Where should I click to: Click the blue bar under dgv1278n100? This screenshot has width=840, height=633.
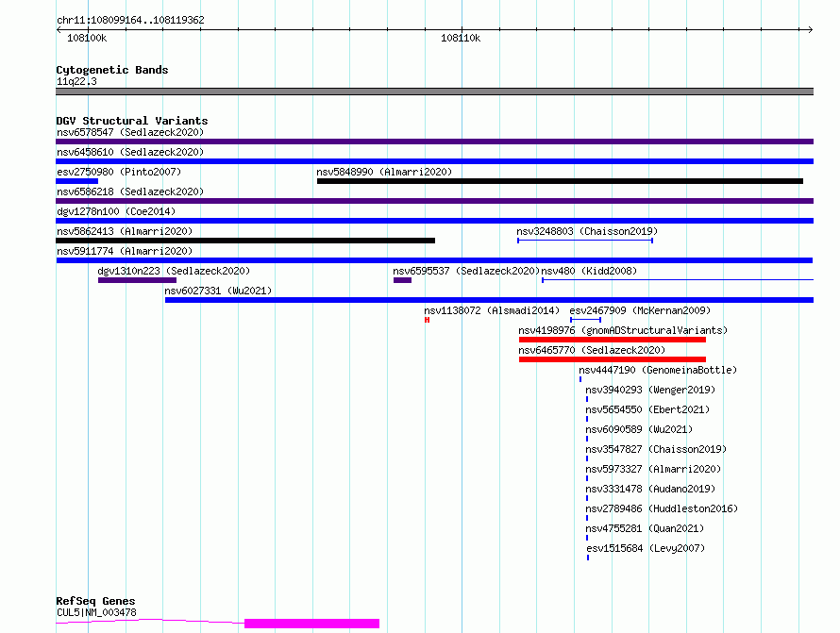click(x=434, y=221)
